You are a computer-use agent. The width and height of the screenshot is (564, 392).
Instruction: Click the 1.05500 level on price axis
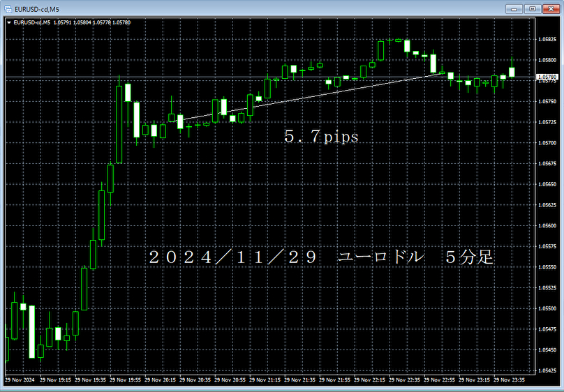tap(547, 308)
